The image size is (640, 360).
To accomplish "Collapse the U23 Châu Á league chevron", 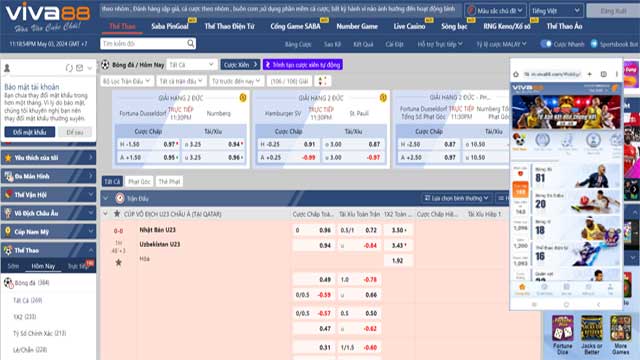I will click(x=106, y=213).
